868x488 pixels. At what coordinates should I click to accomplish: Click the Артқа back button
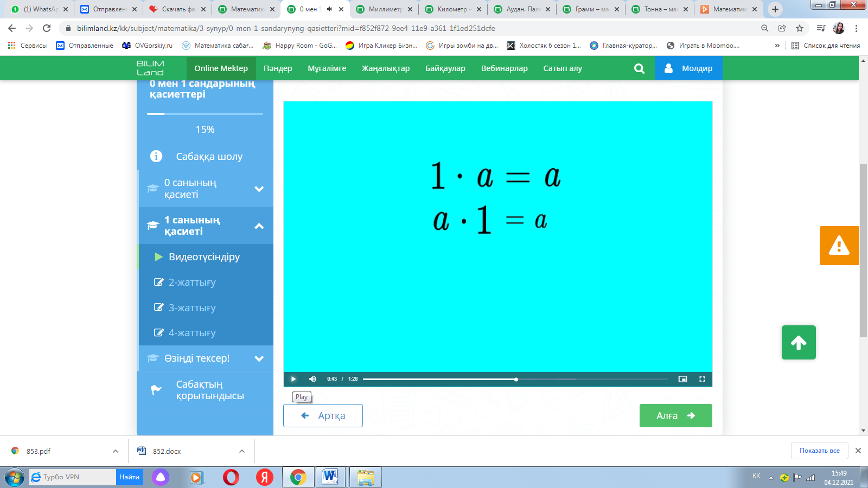point(323,416)
